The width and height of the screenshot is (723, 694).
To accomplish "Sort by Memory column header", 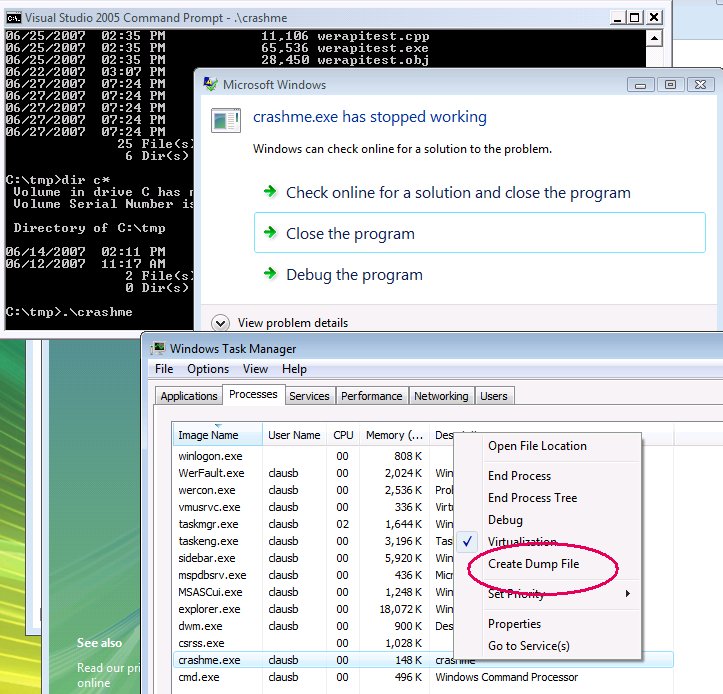I will point(394,435).
